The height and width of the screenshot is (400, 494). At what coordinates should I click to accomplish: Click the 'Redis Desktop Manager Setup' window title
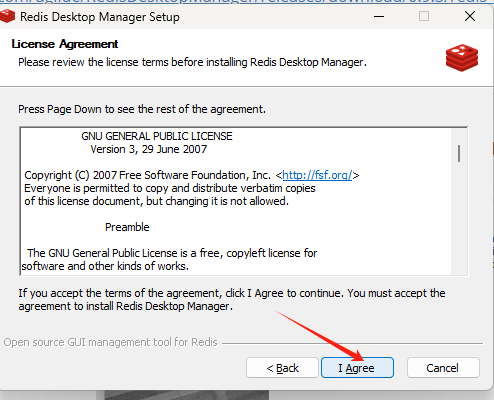100,17
